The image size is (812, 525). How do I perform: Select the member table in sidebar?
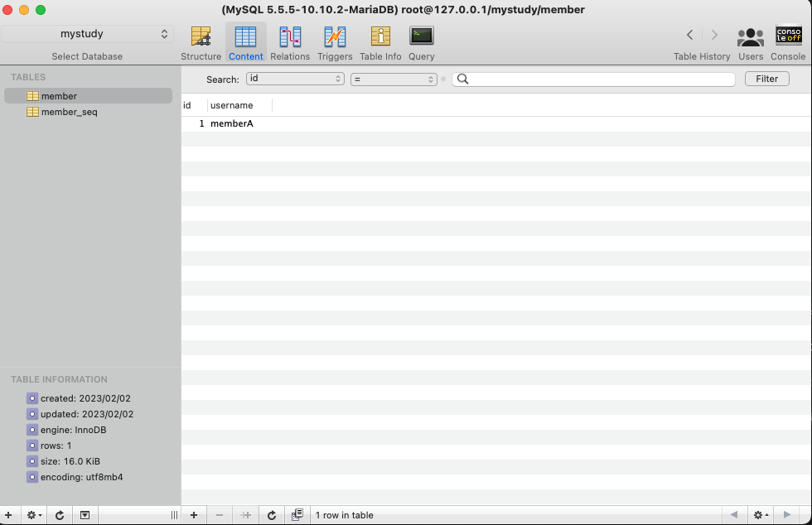pyautogui.click(x=88, y=96)
